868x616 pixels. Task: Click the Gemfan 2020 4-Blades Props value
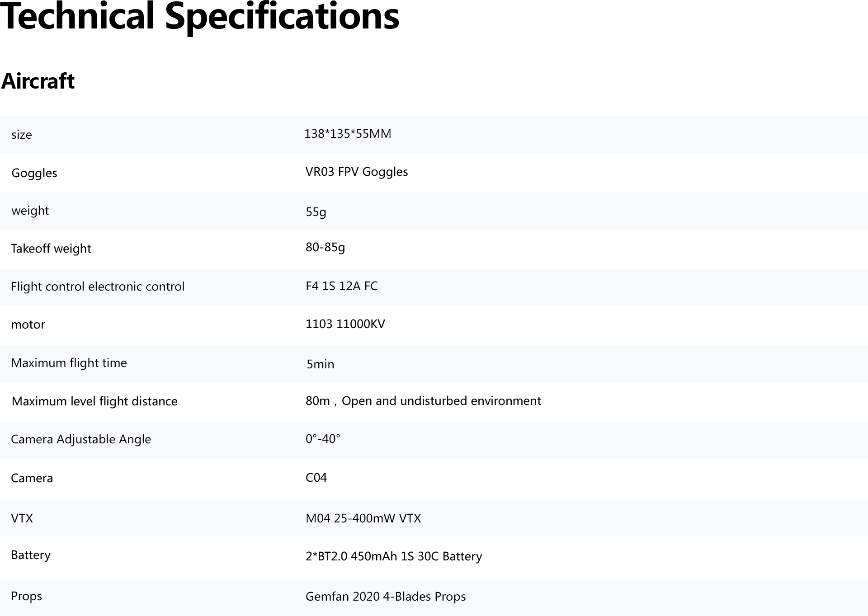386,597
